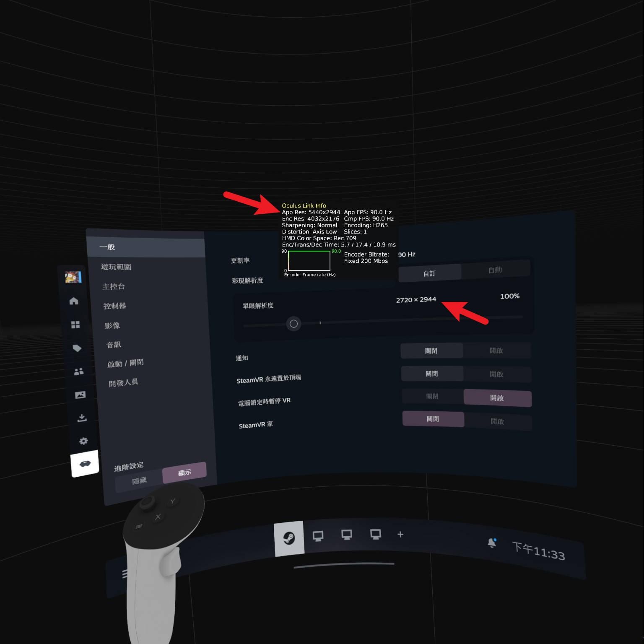Select the VR headset icon in sidebar

[86, 464]
